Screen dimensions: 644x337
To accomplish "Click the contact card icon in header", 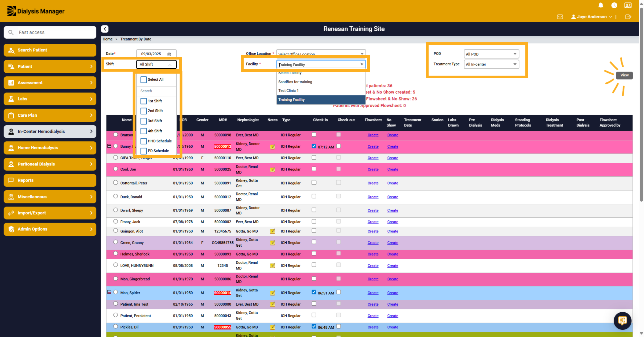I will [628, 5].
